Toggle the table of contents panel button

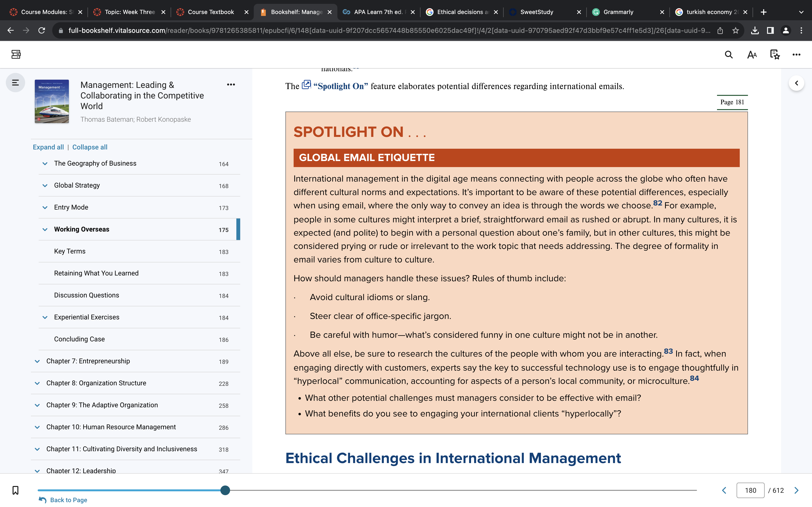[x=15, y=83]
